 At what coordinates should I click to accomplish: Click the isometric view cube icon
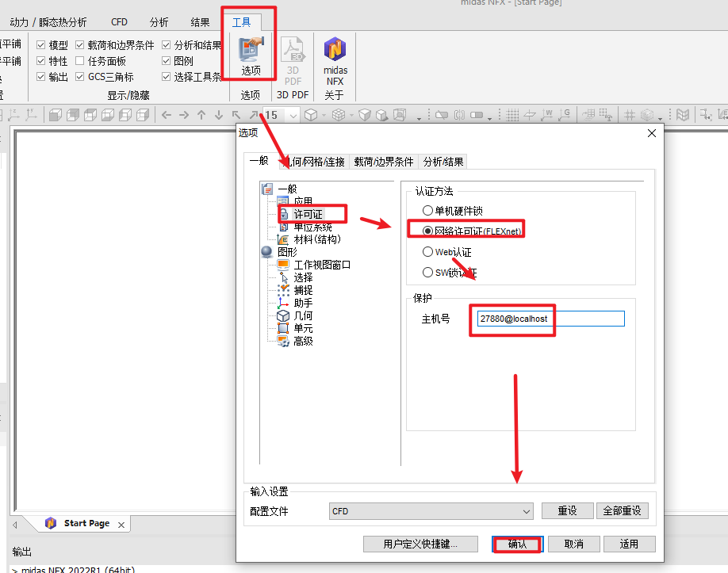[x=311, y=115]
